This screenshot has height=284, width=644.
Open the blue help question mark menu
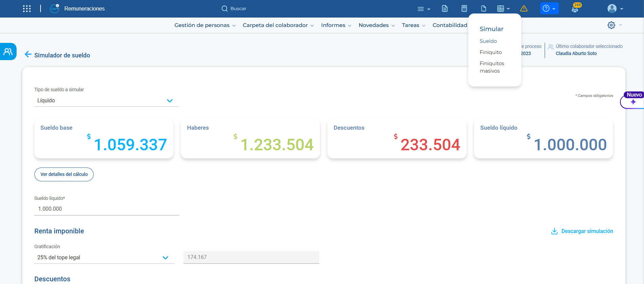[549, 9]
